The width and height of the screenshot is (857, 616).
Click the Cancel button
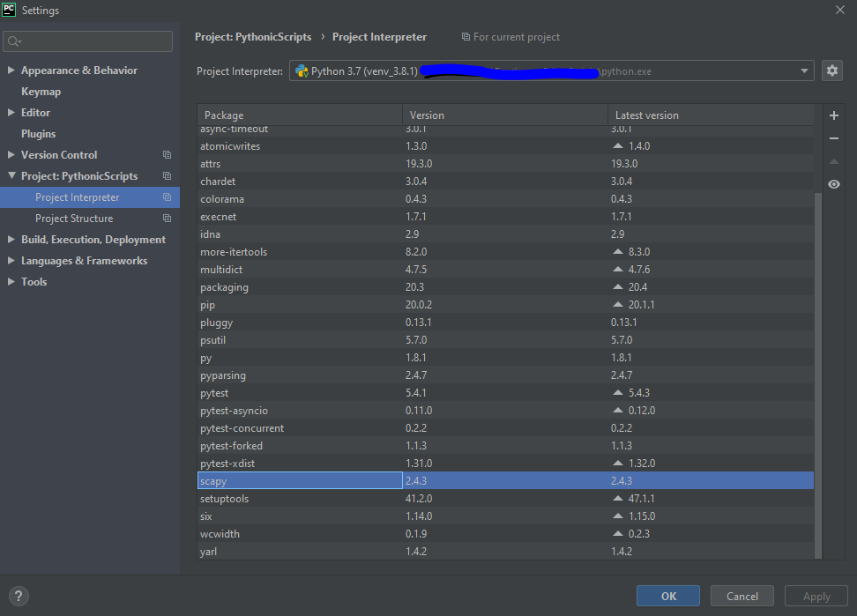742,596
